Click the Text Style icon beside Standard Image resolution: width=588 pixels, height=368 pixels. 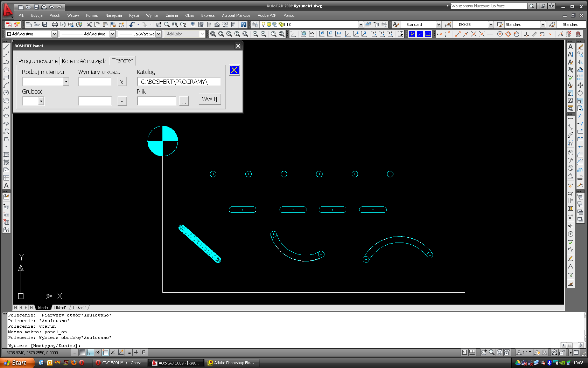click(396, 25)
